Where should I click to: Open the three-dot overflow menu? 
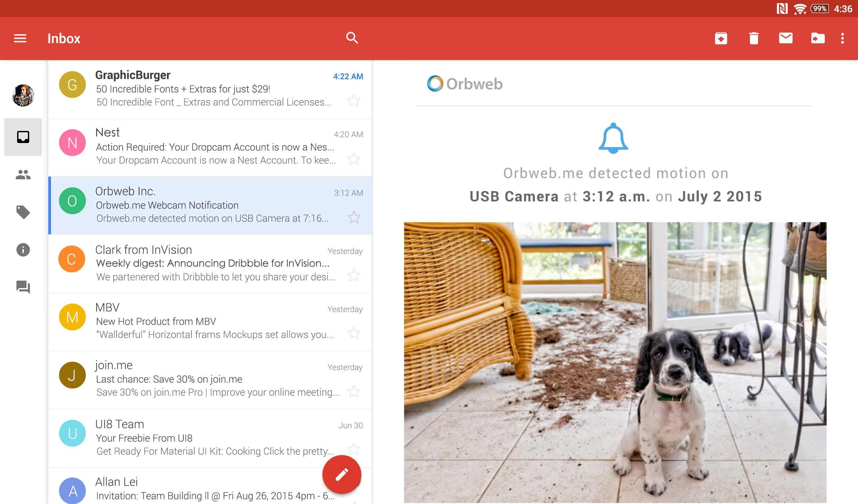(842, 38)
